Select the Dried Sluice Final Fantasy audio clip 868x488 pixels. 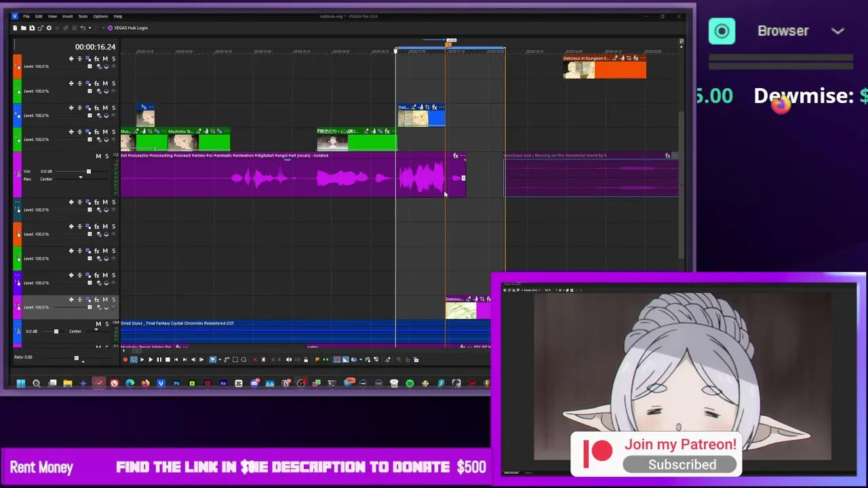[305, 332]
